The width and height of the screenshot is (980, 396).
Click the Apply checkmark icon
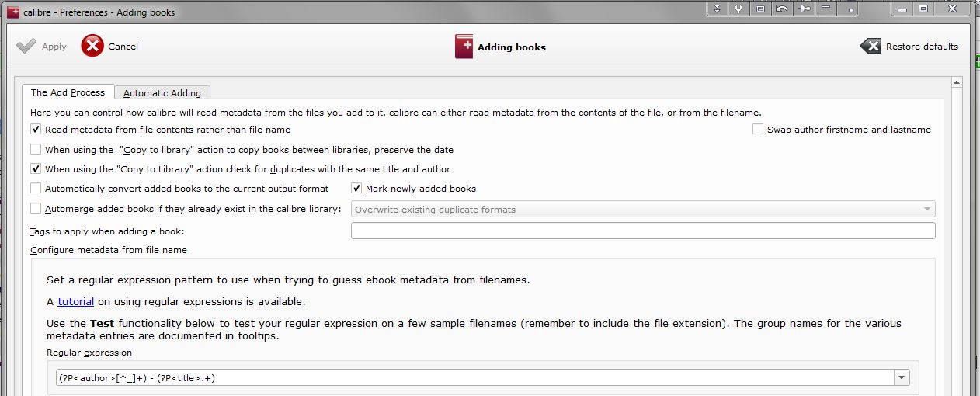point(26,47)
